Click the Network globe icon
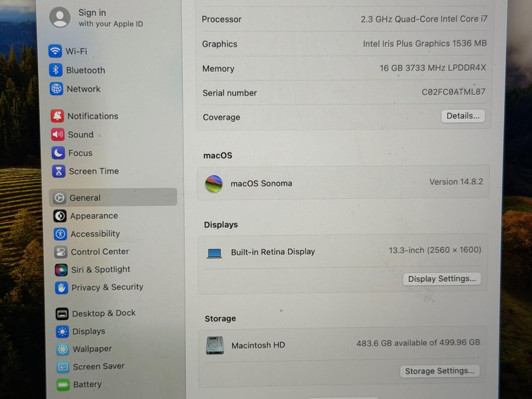 pos(57,89)
